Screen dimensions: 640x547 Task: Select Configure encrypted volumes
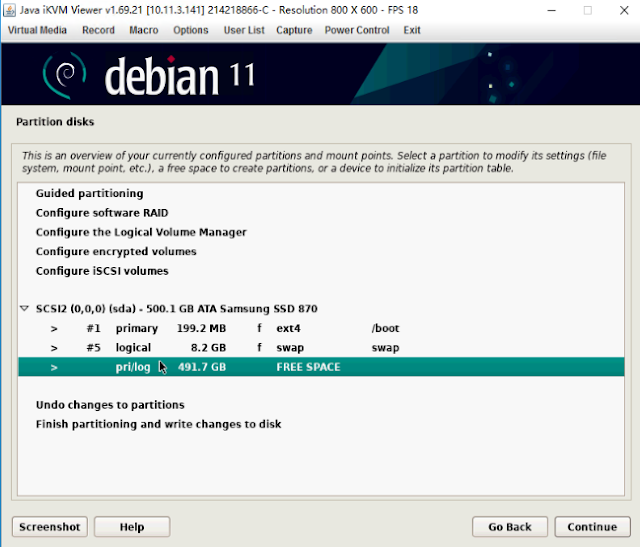116,251
